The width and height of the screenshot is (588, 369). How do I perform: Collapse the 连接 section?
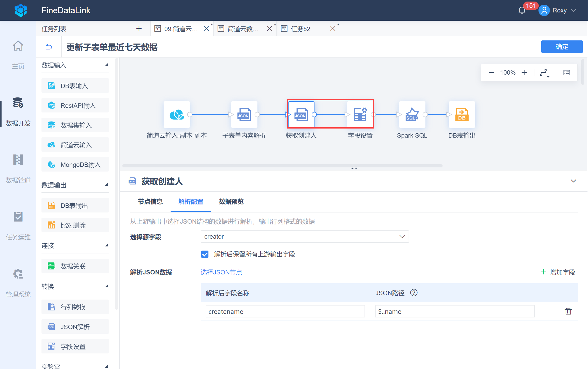click(x=107, y=245)
